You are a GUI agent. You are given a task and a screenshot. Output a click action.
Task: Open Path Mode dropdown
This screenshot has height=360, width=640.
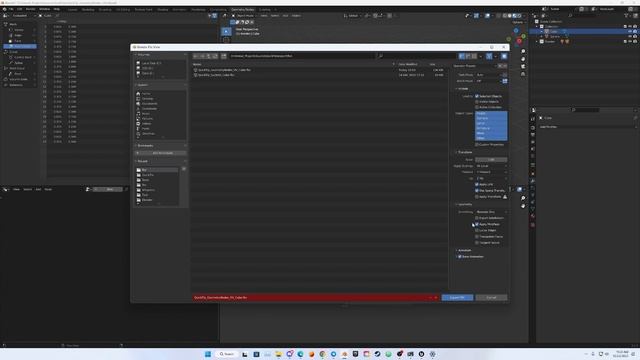click(x=488, y=75)
